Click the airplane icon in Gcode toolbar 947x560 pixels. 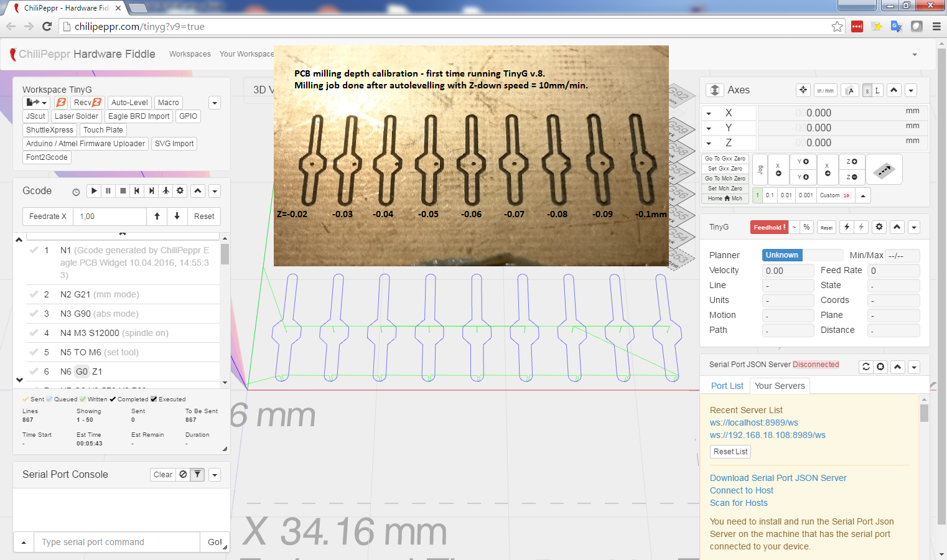[x=166, y=191]
